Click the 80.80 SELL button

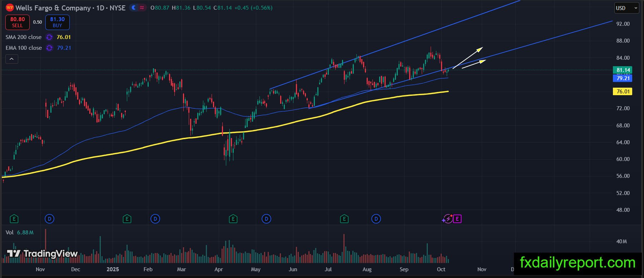pos(18,22)
